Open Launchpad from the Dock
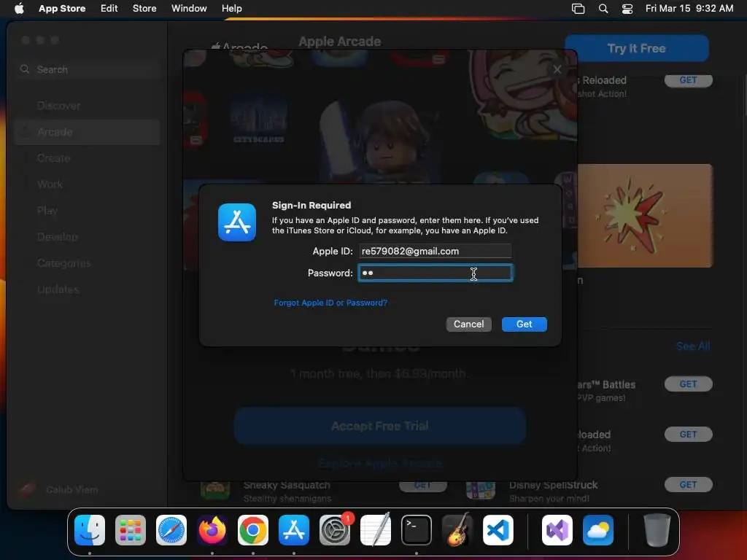Image resolution: width=747 pixels, height=560 pixels. click(131, 530)
